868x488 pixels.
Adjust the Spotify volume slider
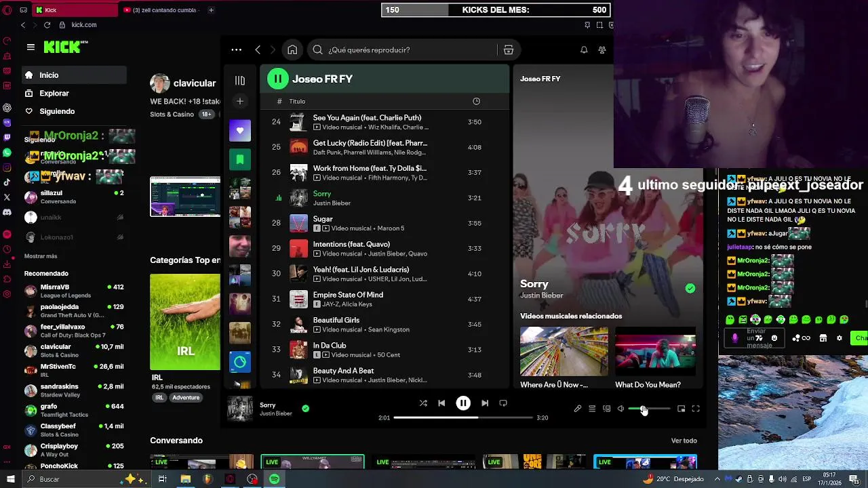649,409
